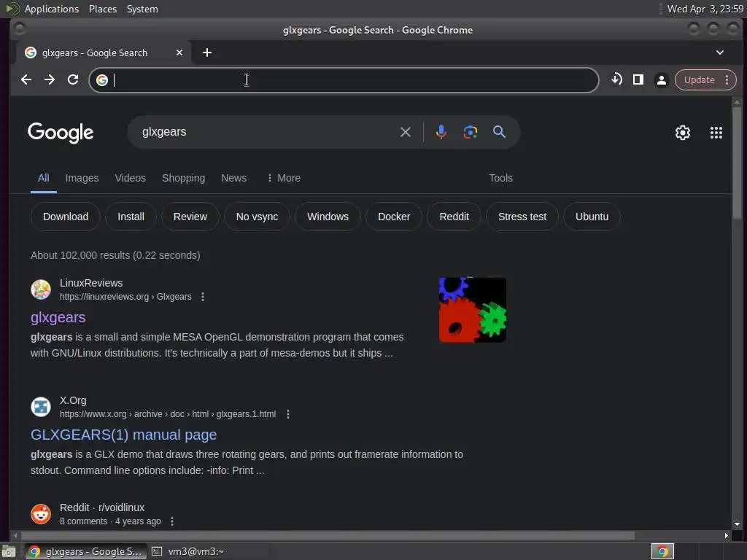Open the Google apps grid
Viewport: 747px width, 560px height.
[716, 133]
